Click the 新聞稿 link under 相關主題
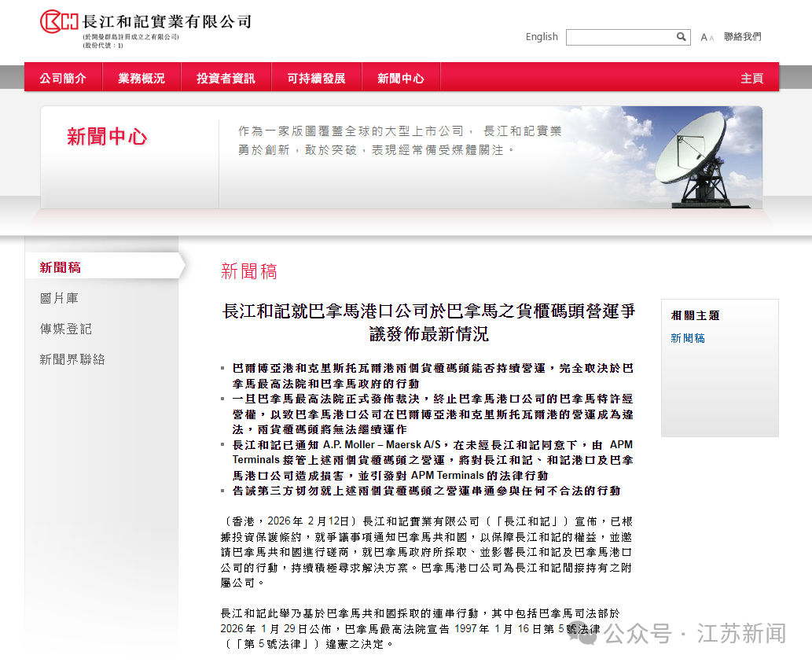Image resolution: width=812 pixels, height=666 pixels. click(x=687, y=337)
